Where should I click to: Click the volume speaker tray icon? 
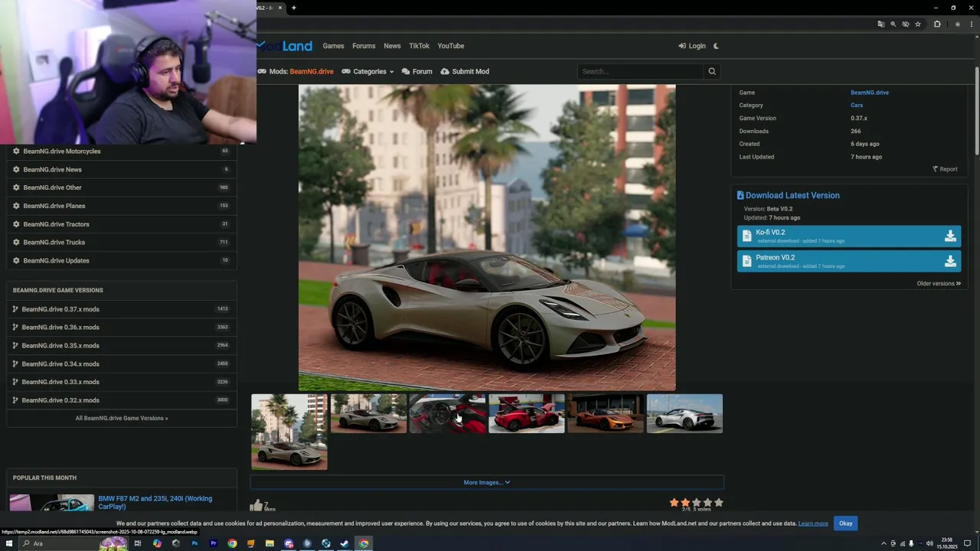(929, 543)
